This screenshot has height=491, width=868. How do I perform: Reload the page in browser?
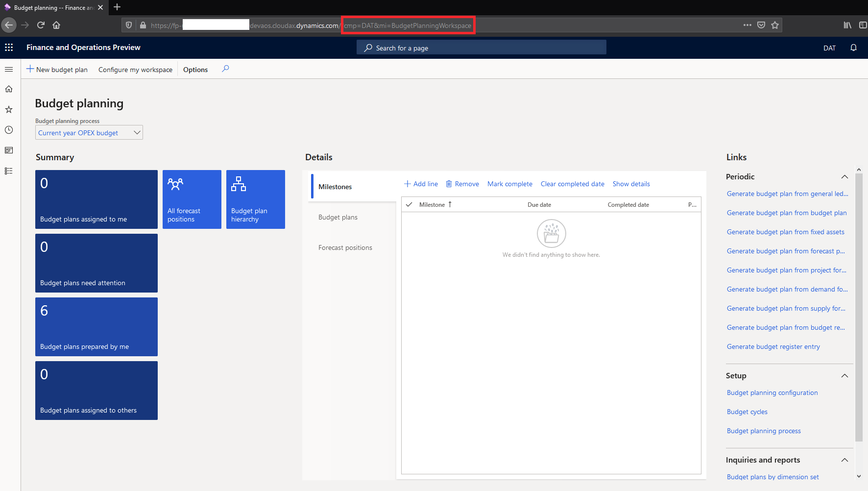[41, 25]
